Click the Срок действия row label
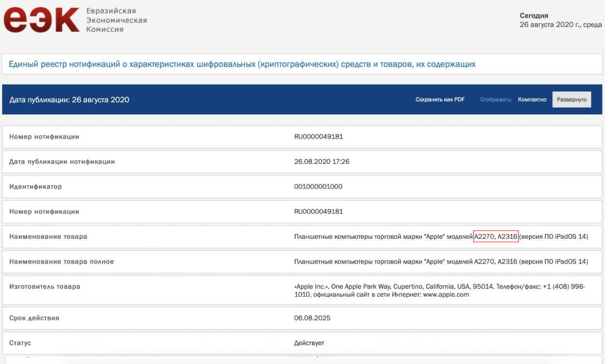This screenshot has width=605, height=364. pos(34,318)
